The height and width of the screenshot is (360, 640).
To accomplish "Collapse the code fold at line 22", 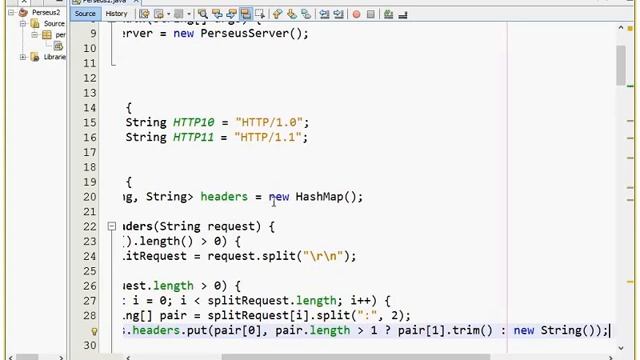I will click(x=111, y=226).
